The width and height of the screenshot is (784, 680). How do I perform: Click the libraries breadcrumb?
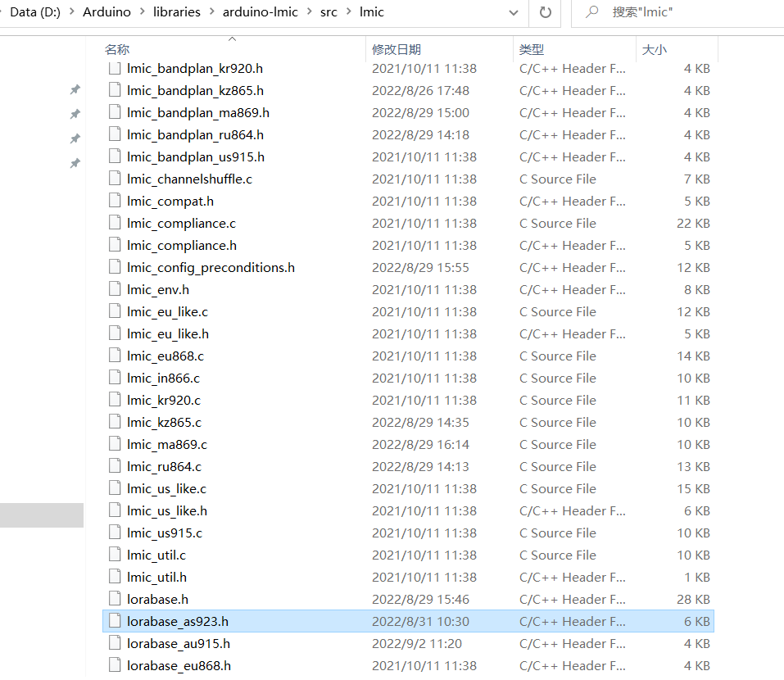point(176,12)
